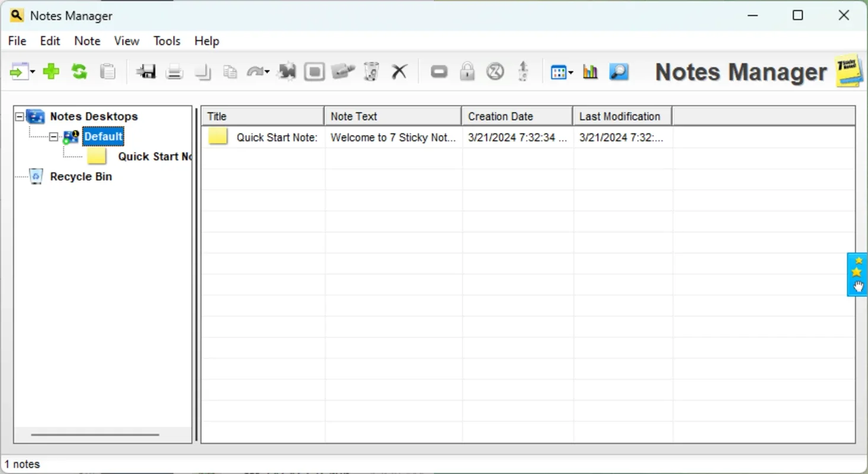Click the last modification date cell
The width and height of the screenshot is (868, 474).
click(623, 137)
